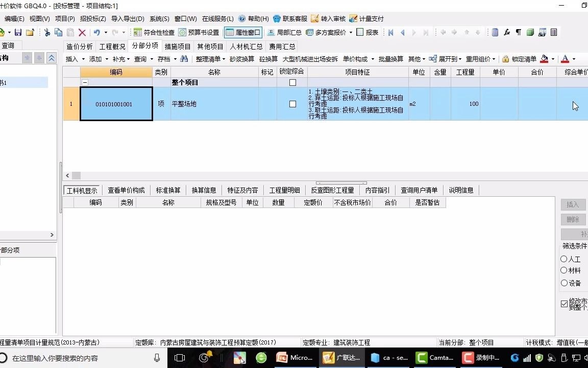This screenshot has width=588, height=368.
Task: Open the 展开到 dropdown
Action: pos(448,58)
